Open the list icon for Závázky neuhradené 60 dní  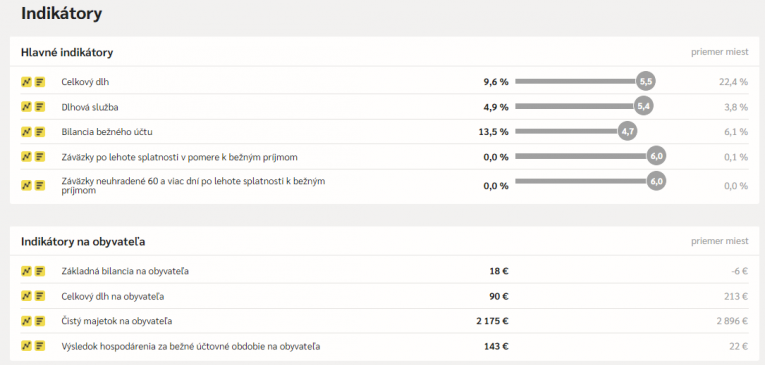(x=40, y=185)
